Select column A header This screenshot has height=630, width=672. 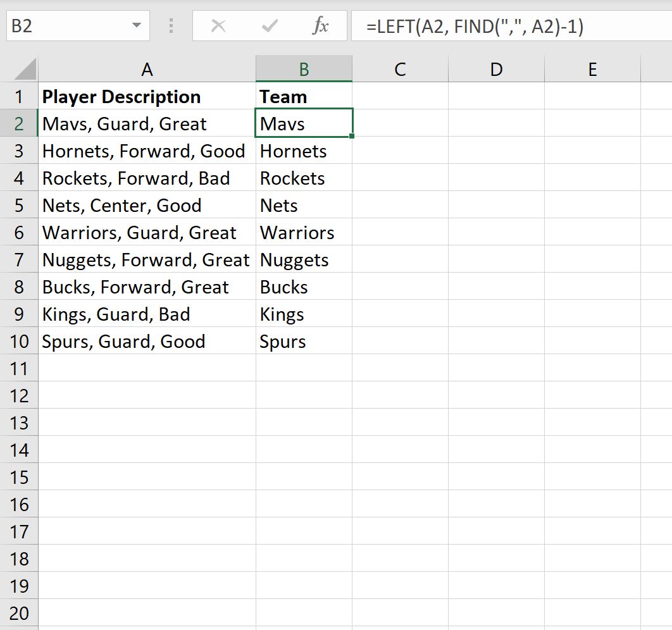coord(147,69)
